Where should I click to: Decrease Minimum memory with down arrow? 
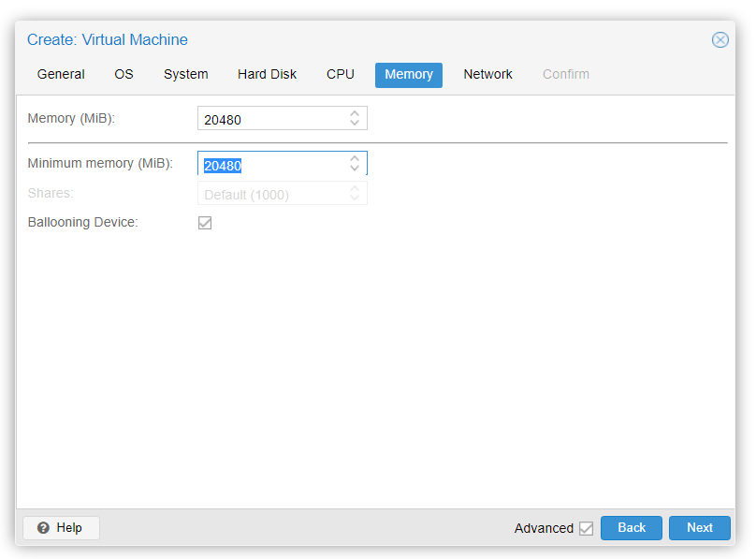pyautogui.click(x=355, y=169)
